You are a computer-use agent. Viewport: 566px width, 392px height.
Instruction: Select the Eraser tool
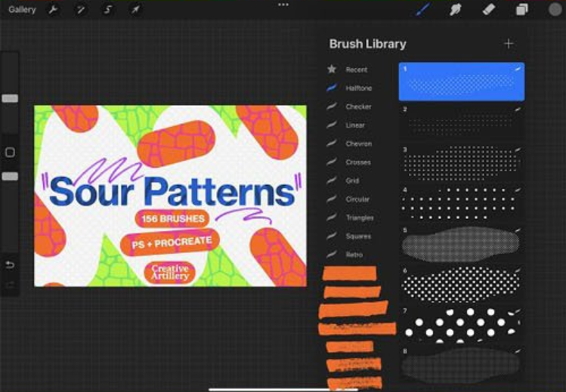click(x=488, y=10)
